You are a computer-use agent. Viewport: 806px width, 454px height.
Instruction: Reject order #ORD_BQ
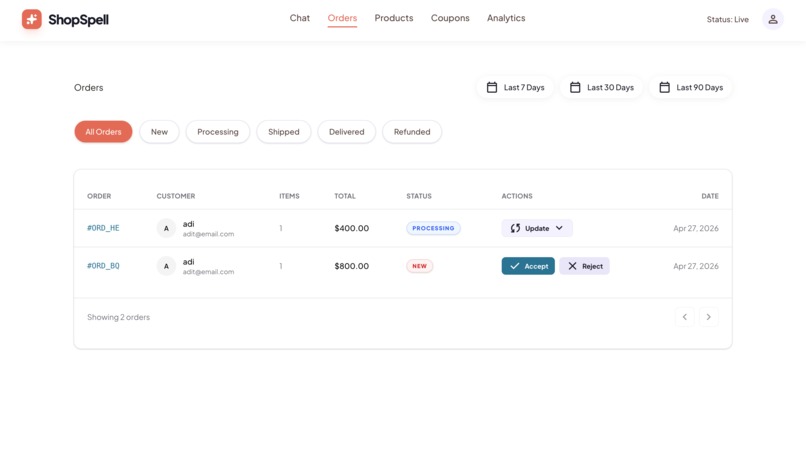click(584, 266)
